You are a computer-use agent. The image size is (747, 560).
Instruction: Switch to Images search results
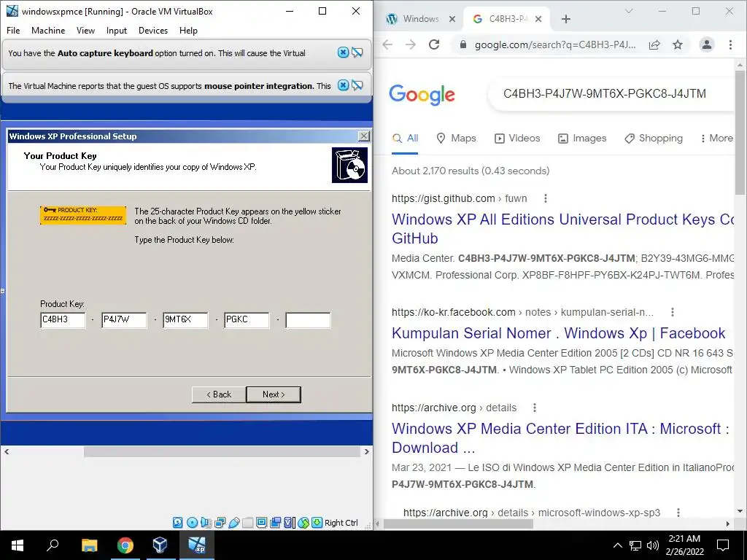pyautogui.click(x=582, y=138)
